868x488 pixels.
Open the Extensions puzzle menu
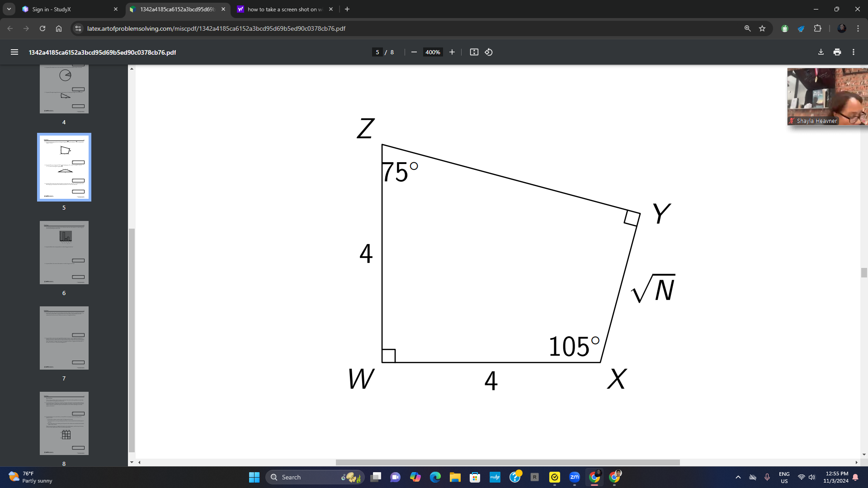pos(817,28)
